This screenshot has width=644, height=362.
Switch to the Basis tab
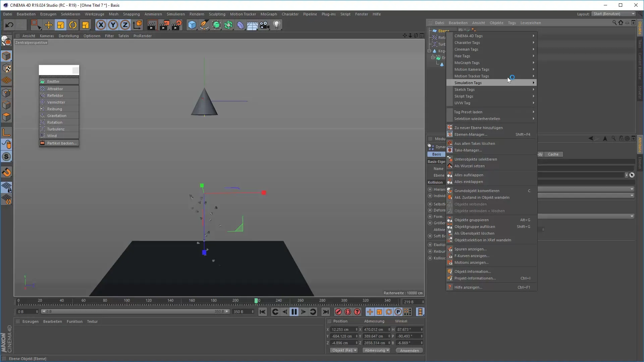(x=436, y=154)
